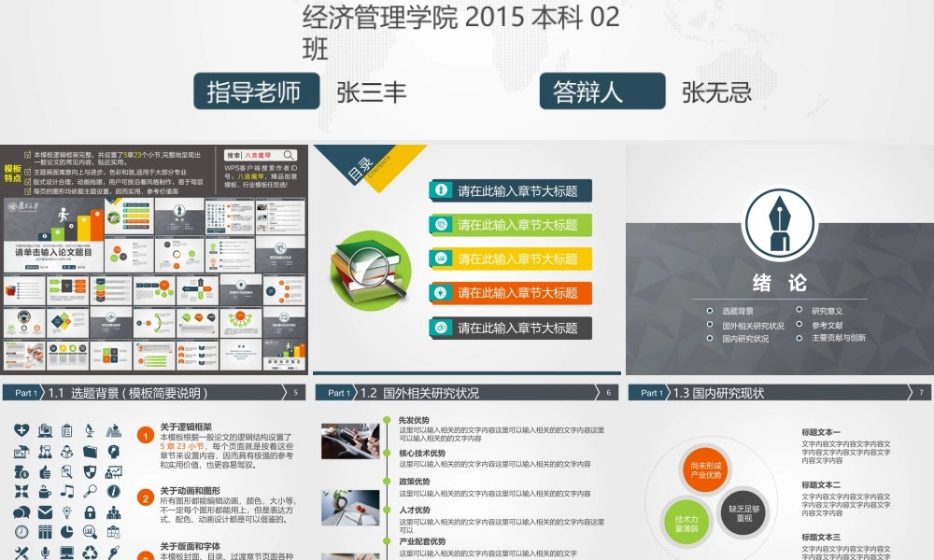Click the 指导老师 banner button

click(254, 92)
